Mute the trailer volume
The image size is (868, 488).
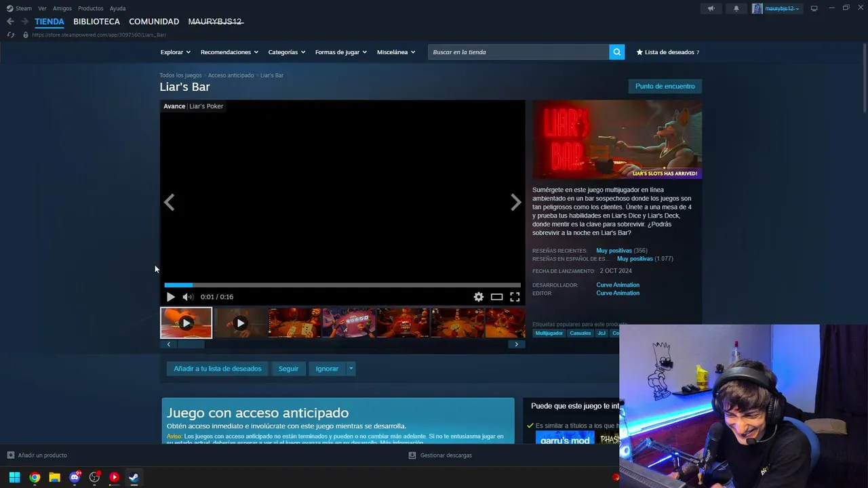tap(188, 297)
